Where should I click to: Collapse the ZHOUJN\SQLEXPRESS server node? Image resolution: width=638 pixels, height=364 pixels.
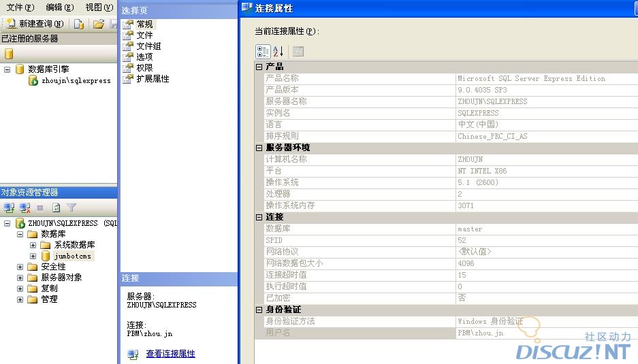[x=7, y=223]
